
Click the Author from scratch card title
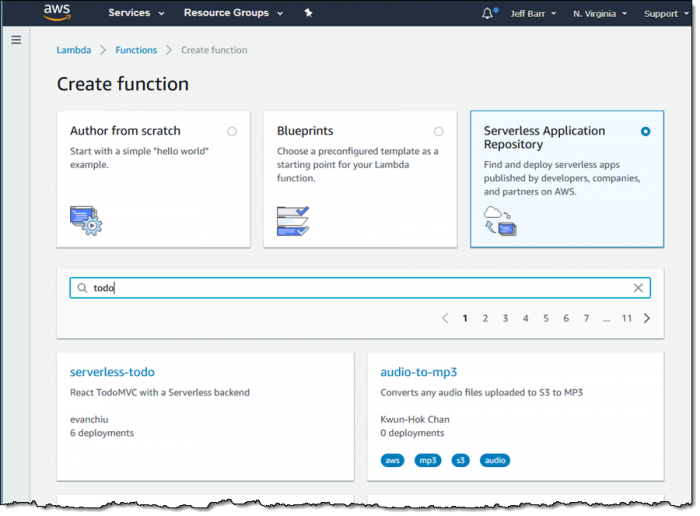(125, 131)
